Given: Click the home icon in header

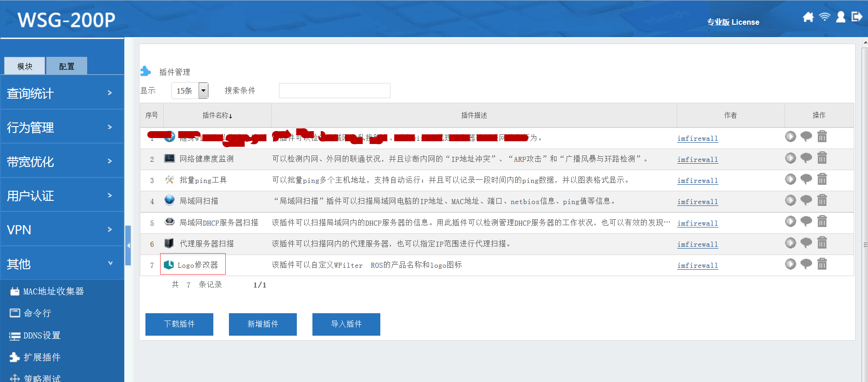Looking at the screenshot, I should (808, 17).
